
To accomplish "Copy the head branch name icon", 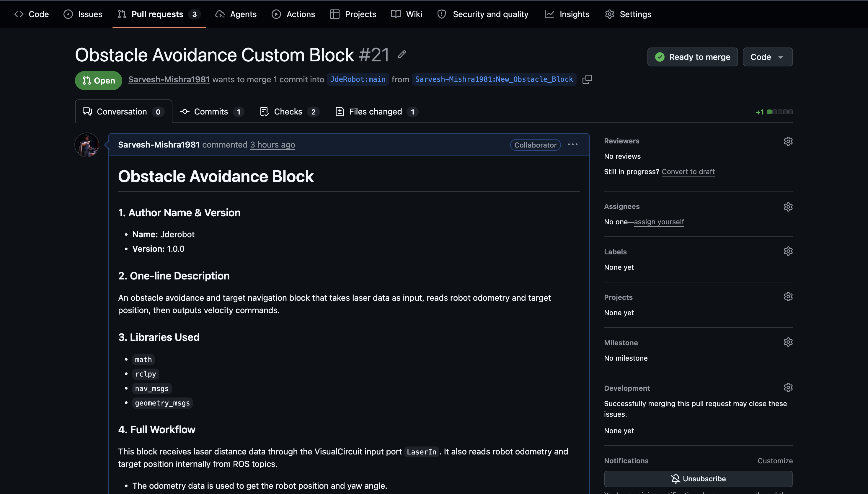I will pyautogui.click(x=587, y=79).
